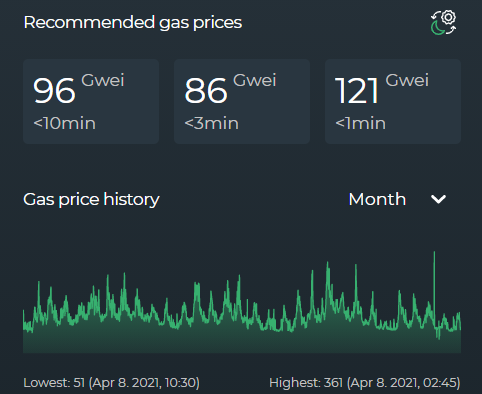Toggle the light/dark theme switch icon
Viewport: 482px width, 394px height.
tap(443, 23)
